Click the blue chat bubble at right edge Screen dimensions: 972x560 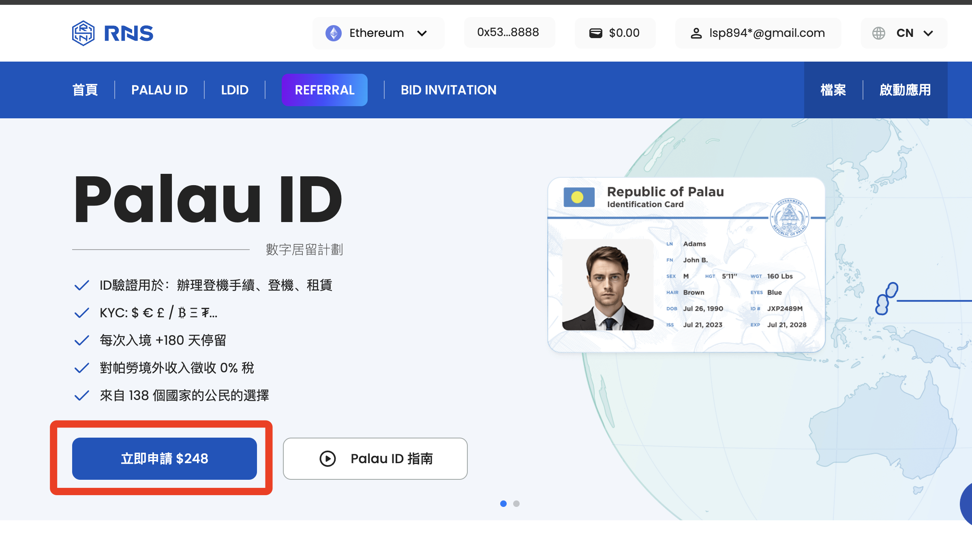966,504
